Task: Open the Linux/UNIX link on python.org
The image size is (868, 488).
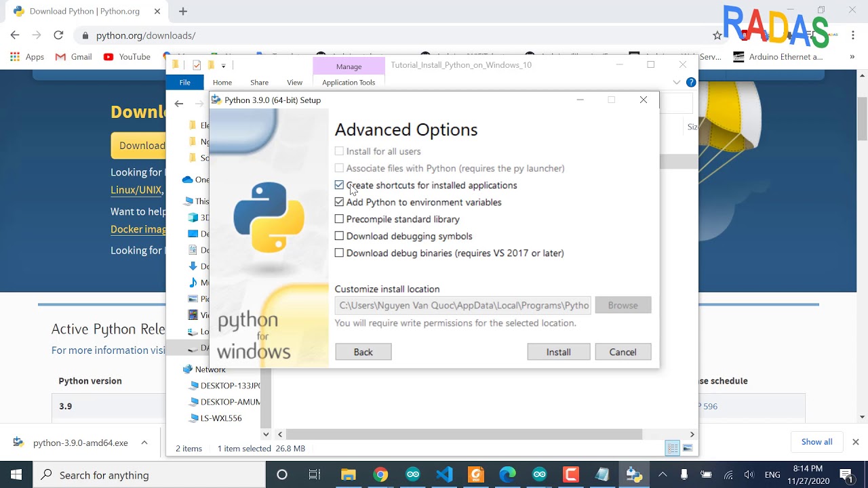Action: point(136,190)
